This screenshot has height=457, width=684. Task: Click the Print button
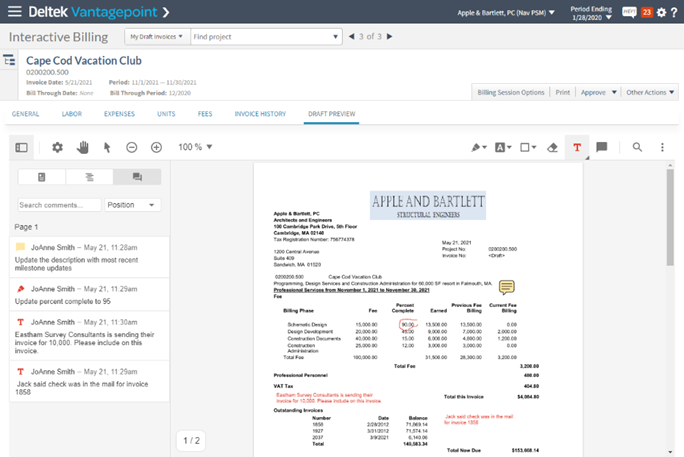click(563, 92)
